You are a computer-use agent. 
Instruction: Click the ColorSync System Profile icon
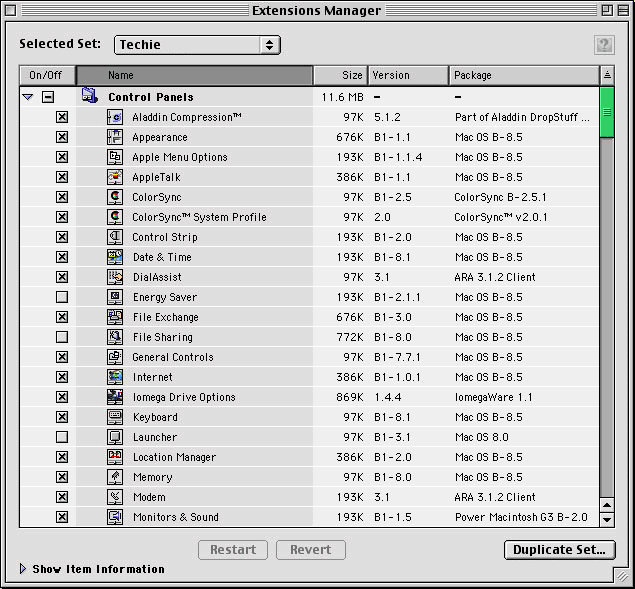coord(115,217)
